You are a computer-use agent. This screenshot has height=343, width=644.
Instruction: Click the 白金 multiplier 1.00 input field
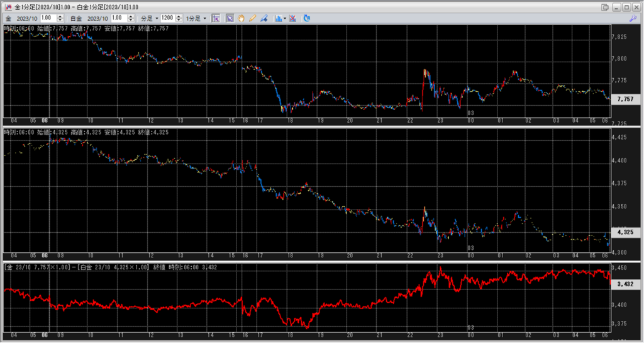[119, 18]
